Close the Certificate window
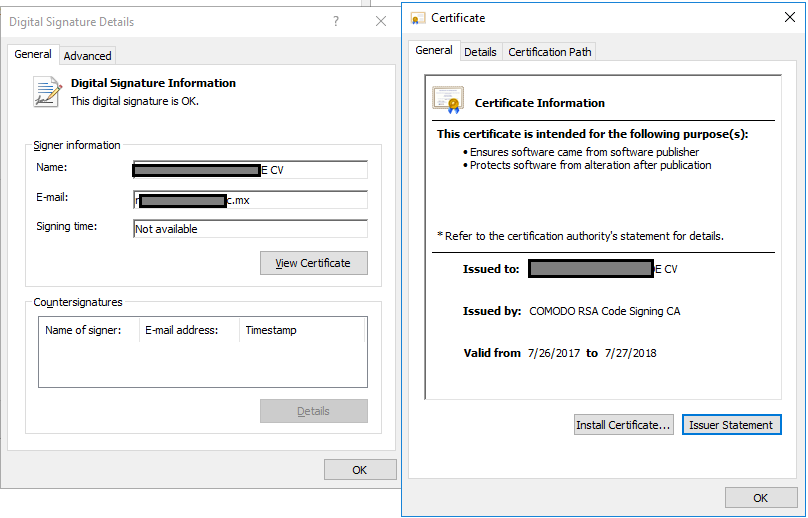The image size is (808, 518). (790, 17)
